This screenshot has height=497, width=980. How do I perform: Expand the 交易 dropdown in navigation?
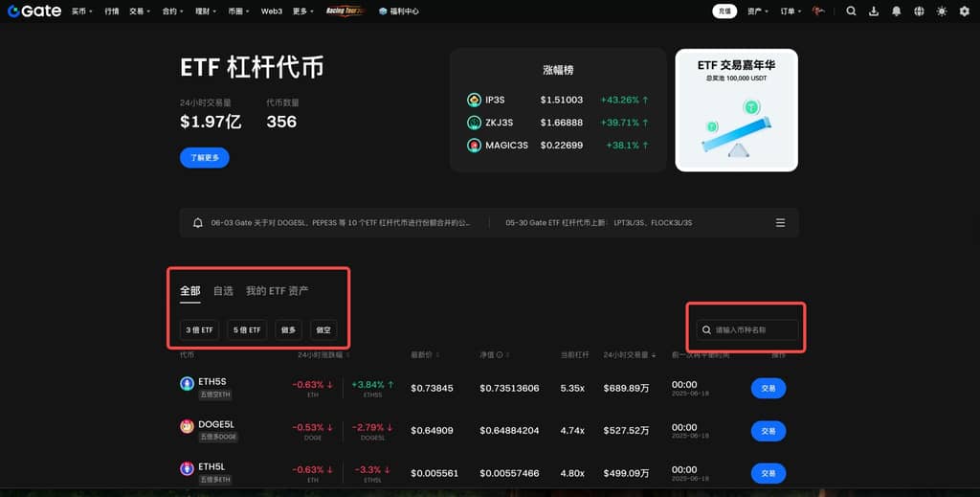coord(139,11)
